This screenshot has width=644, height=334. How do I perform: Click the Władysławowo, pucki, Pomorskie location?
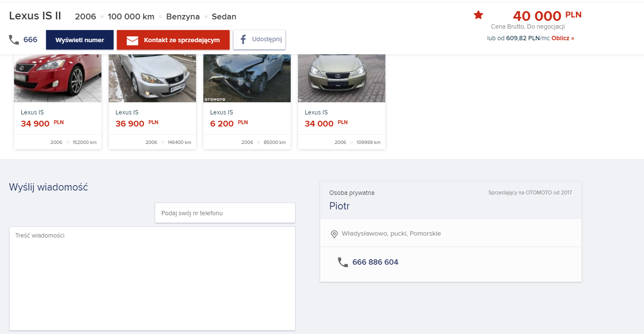coord(391,234)
